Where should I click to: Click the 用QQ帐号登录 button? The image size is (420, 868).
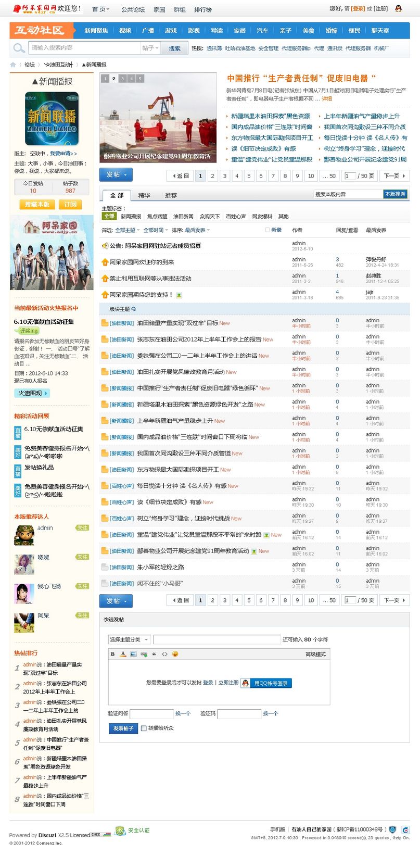click(266, 683)
